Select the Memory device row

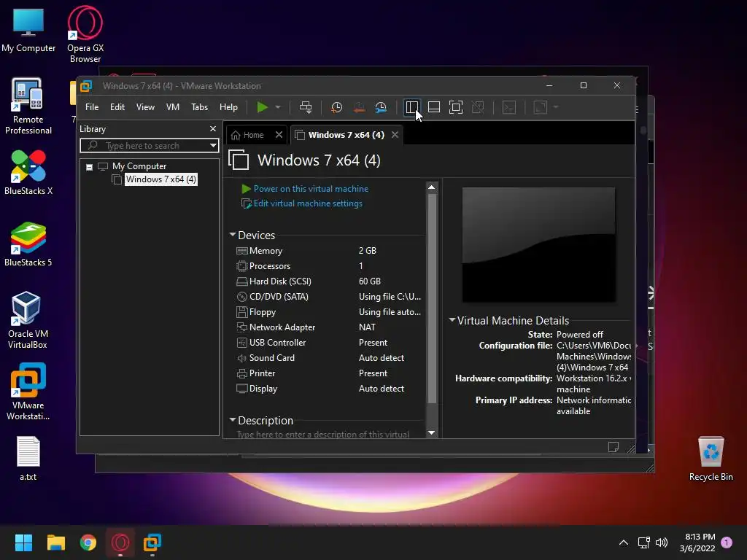pos(328,251)
